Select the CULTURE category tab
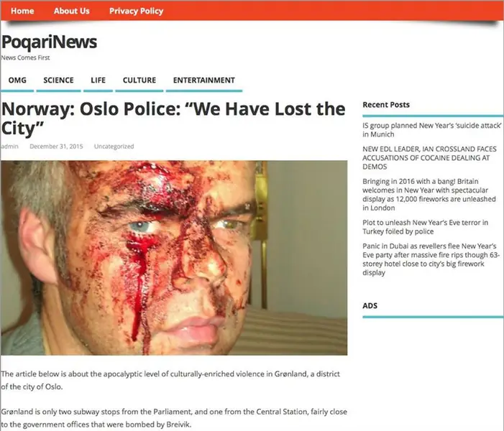 click(x=139, y=80)
